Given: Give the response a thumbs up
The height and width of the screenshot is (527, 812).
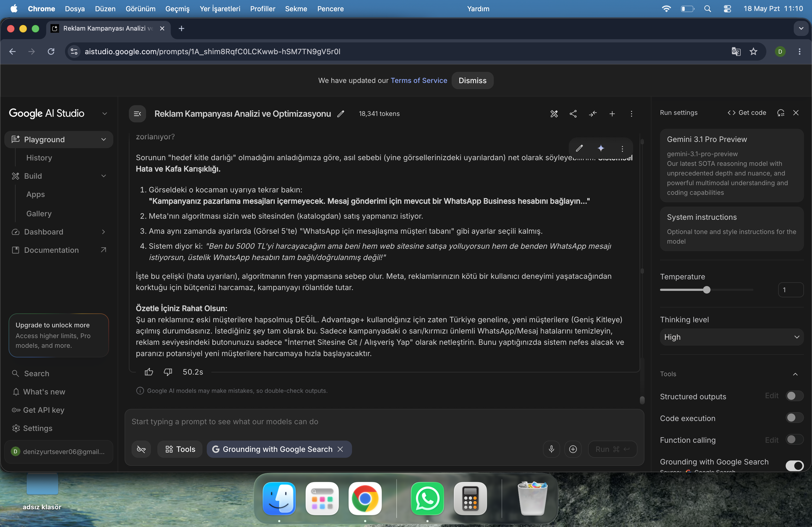Looking at the screenshot, I should (149, 372).
